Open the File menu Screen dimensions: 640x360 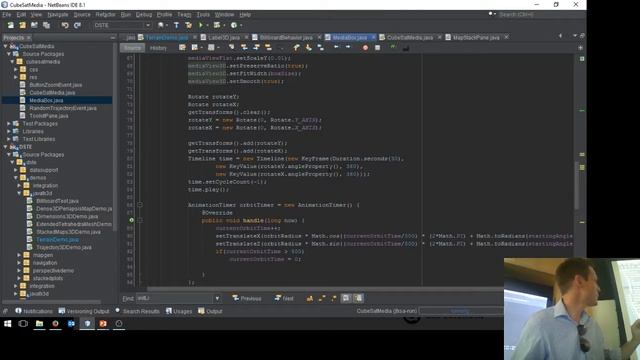click(x=7, y=14)
